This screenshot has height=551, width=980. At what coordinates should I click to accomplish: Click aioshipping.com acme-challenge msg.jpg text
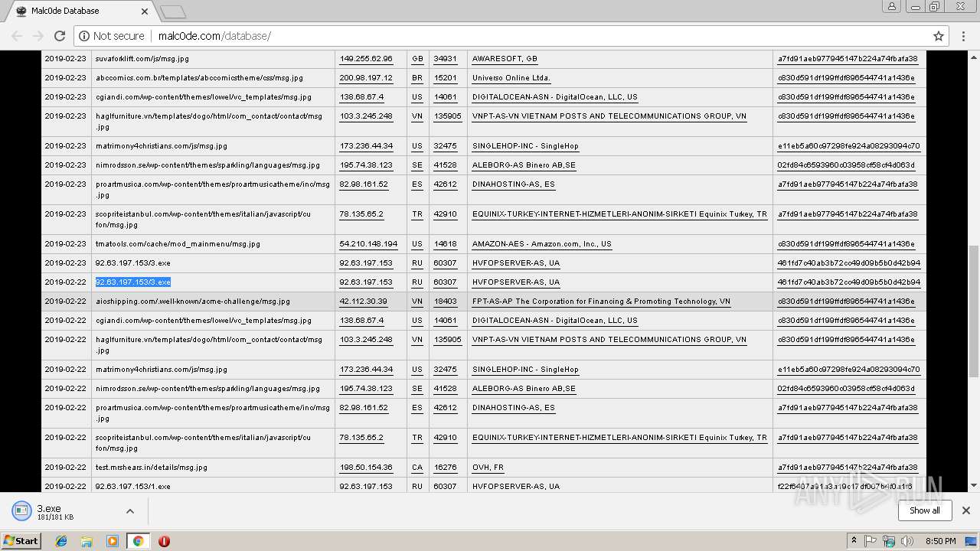pos(193,302)
